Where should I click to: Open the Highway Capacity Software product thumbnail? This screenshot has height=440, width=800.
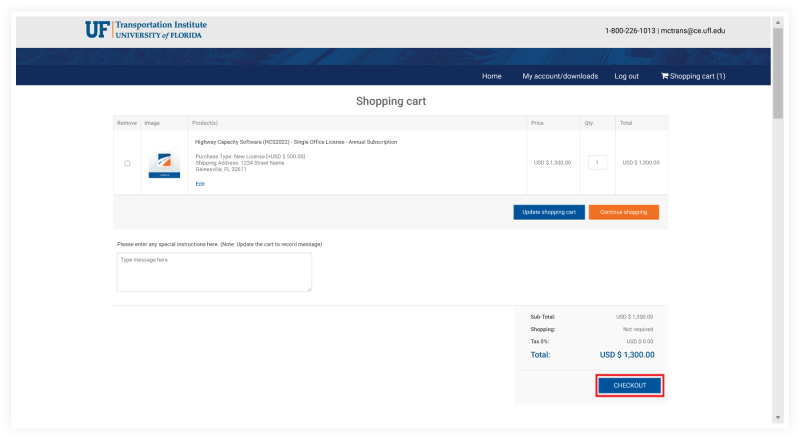164,164
